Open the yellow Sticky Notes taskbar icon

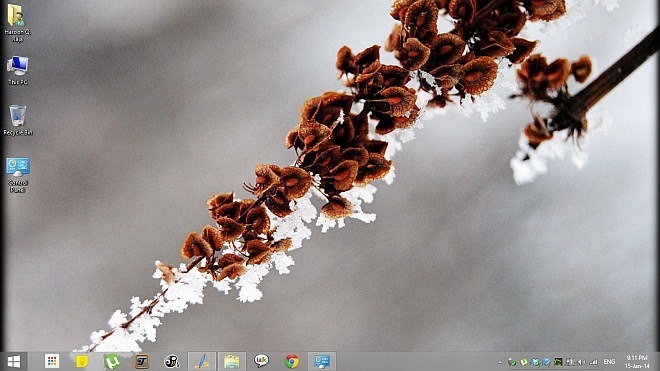pyautogui.click(x=82, y=361)
